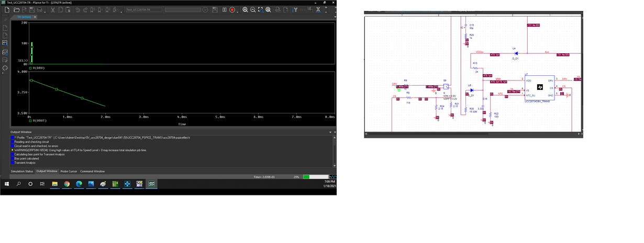This screenshot has height=243, width=644.
Task: Open dropdown arrow next to stop button
Action: (x=237, y=11)
